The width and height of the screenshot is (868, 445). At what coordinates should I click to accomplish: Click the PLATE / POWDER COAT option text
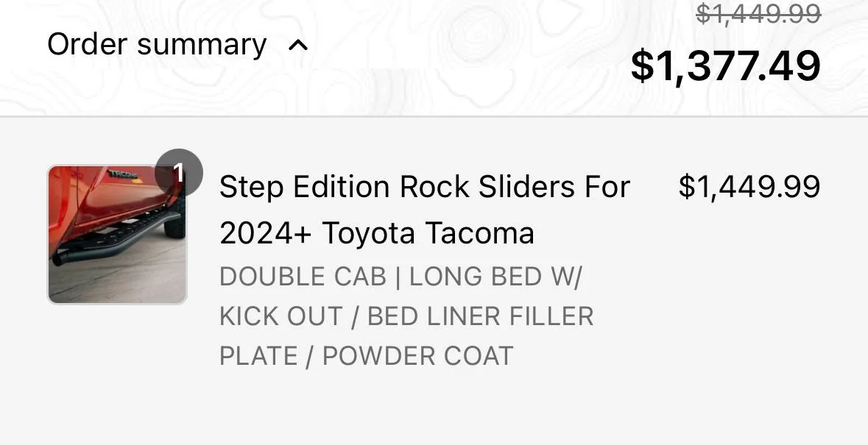pyautogui.click(x=367, y=356)
